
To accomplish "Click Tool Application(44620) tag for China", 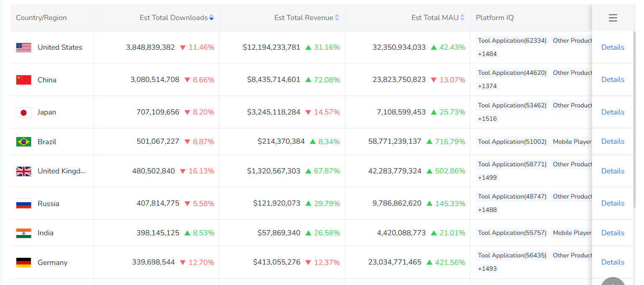I will coord(512,73).
